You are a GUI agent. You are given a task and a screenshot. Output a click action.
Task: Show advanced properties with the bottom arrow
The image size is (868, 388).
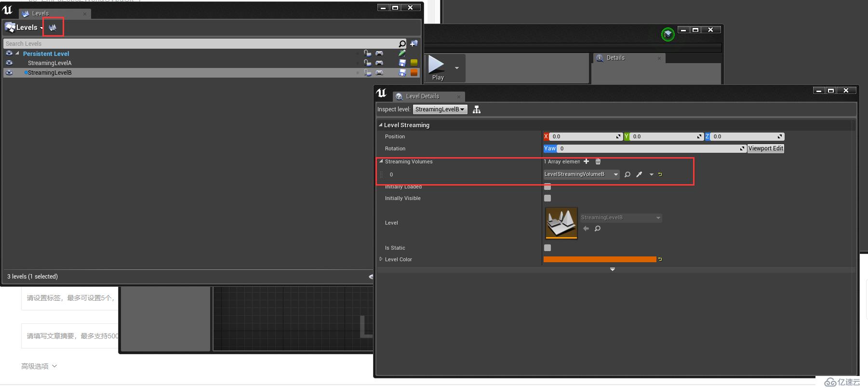click(613, 269)
